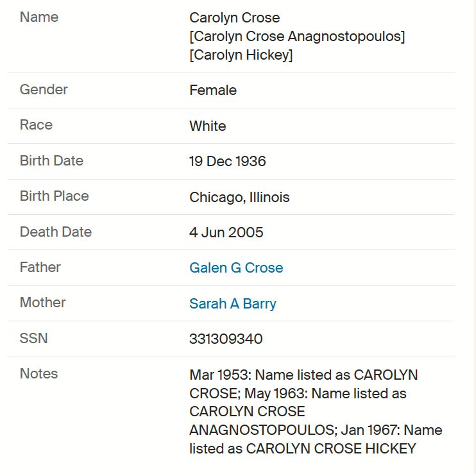
Task: Click the Notes text paragraph
Action: pyautogui.click(x=316, y=412)
